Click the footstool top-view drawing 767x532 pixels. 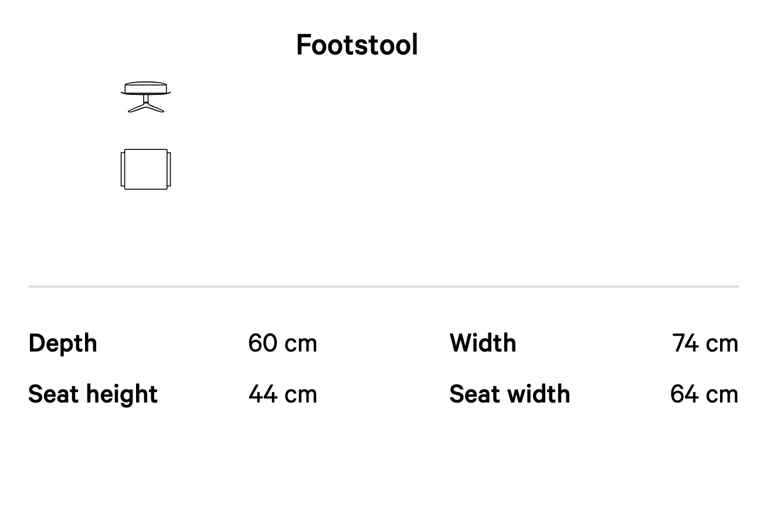tap(146, 169)
